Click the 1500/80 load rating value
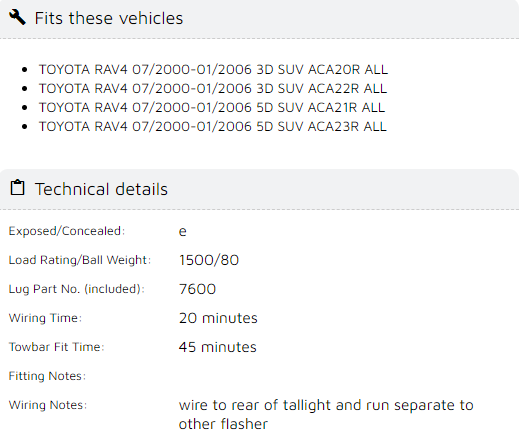The image size is (519, 443). 209,260
